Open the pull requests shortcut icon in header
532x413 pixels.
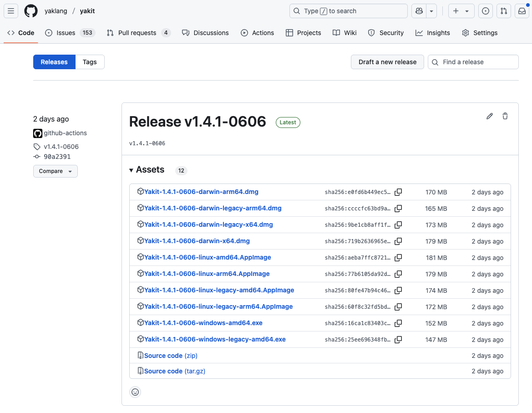tap(504, 11)
